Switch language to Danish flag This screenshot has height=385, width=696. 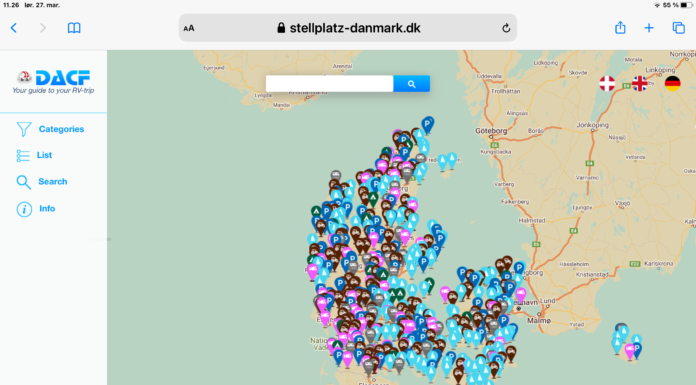pyautogui.click(x=607, y=83)
